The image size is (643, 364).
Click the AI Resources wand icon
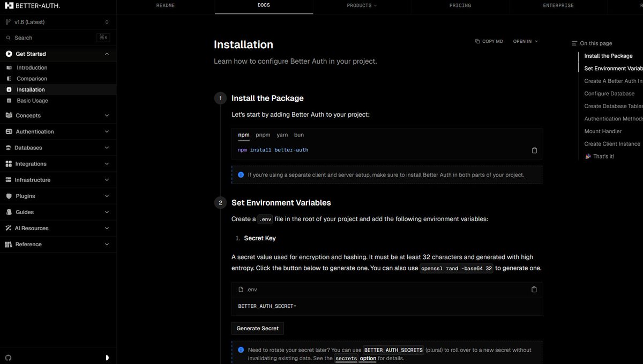pos(9,228)
